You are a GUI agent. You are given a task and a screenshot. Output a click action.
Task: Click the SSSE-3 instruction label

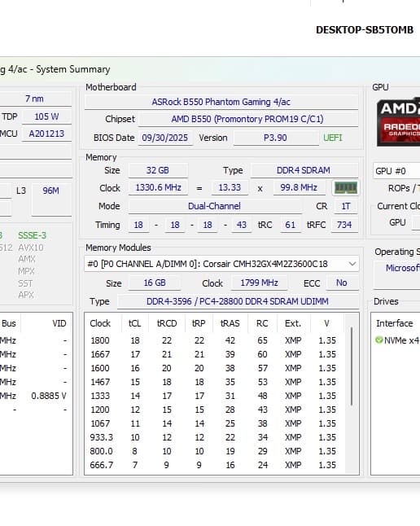(x=33, y=235)
